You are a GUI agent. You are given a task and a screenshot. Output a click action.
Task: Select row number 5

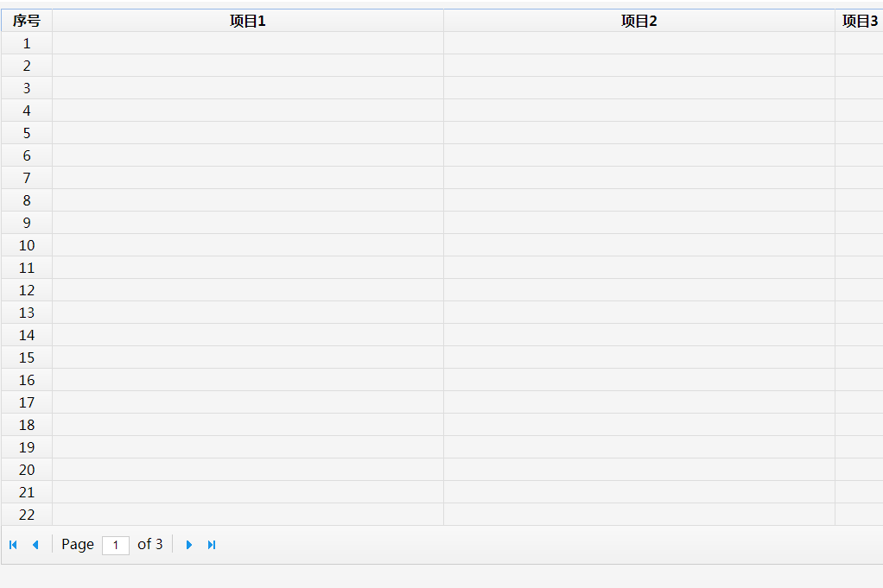point(27,133)
